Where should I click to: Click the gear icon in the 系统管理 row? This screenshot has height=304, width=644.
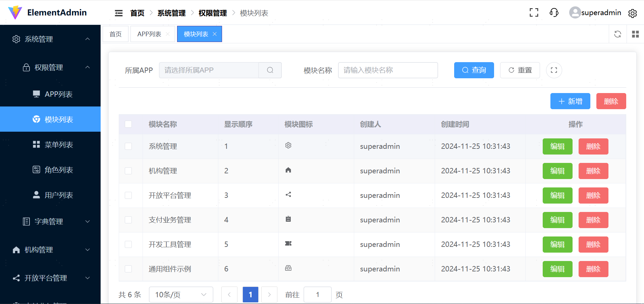click(288, 145)
